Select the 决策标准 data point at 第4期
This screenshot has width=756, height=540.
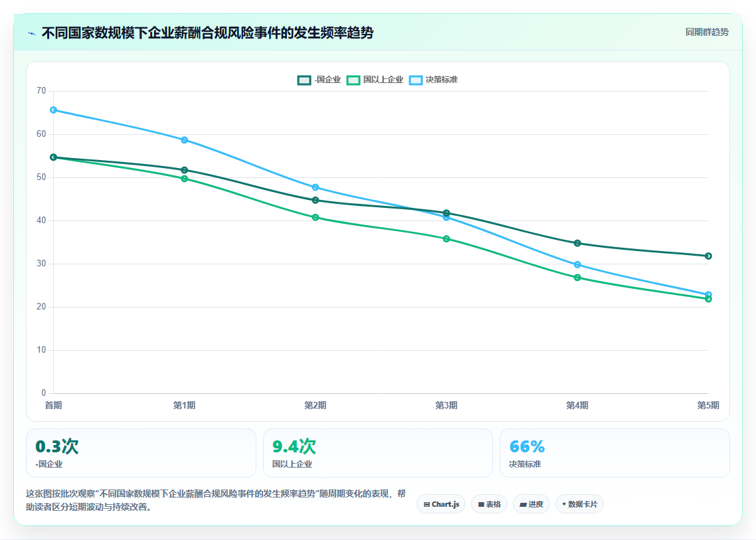577,265
